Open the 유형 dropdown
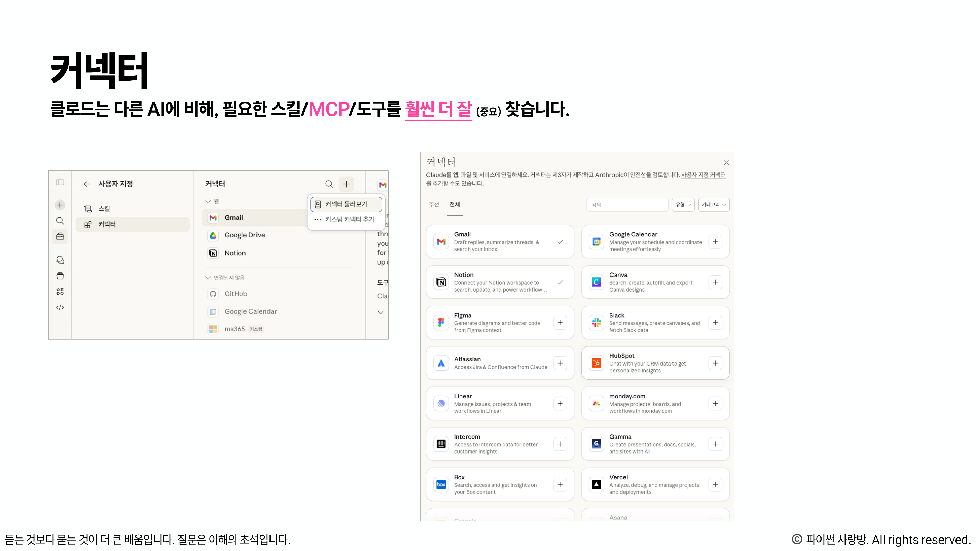This screenshot has height=551, width=980. point(683,205)
